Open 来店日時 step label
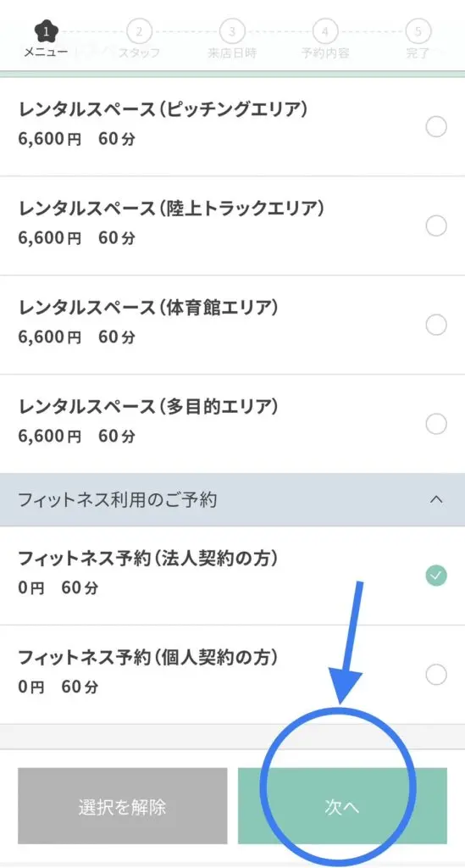This screenshot has width=465, height=868. point(232,53)
